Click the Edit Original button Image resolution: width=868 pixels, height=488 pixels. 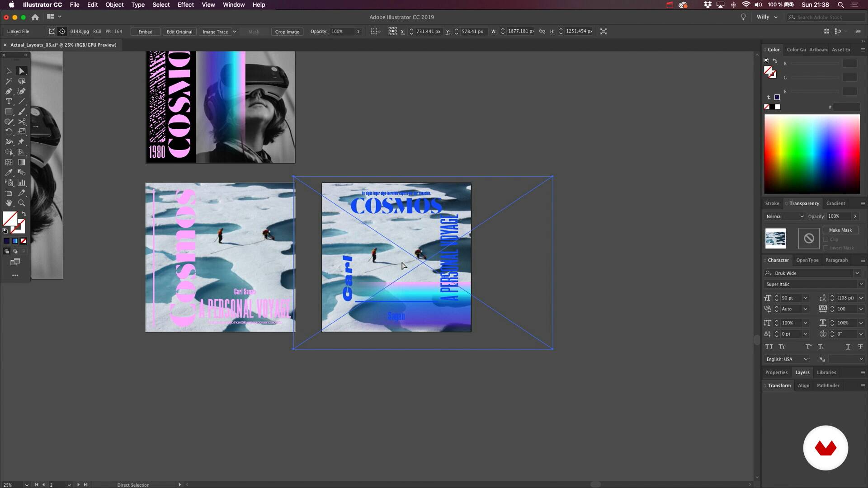click(179, 32)
